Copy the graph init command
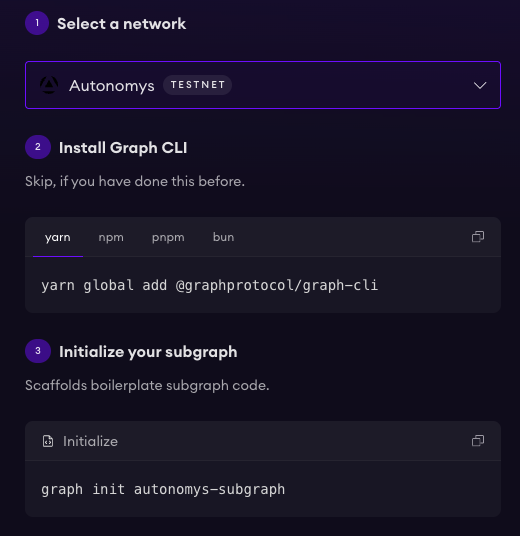 [x=478, y=441]
